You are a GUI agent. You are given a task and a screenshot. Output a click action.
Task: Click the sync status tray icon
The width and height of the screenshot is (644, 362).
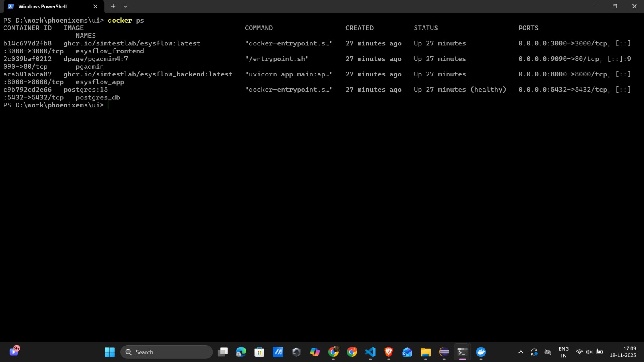coord(534,352)
